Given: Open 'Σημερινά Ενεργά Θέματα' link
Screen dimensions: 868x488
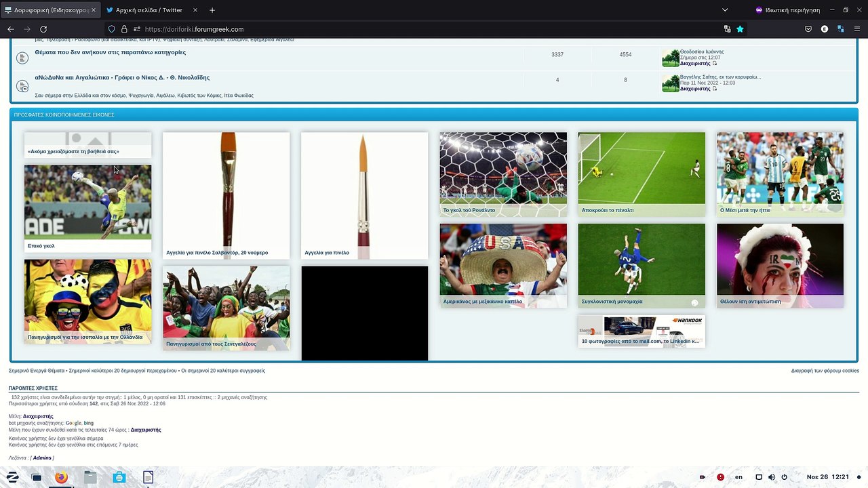Looking at the screenshot, I should pyautogui.click(x=37, y=371).
